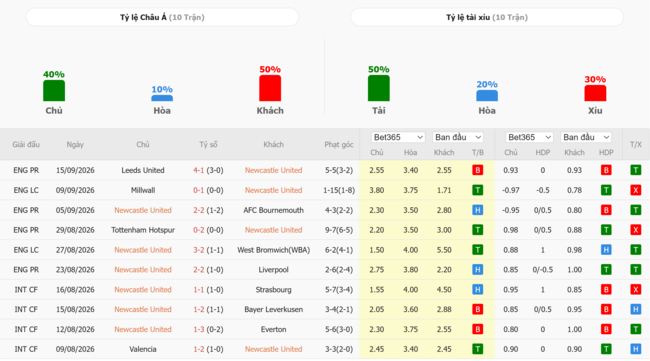Click the blue Hòa 20% bar
Screen dimensions: 650x361
(x=487, y=95)
